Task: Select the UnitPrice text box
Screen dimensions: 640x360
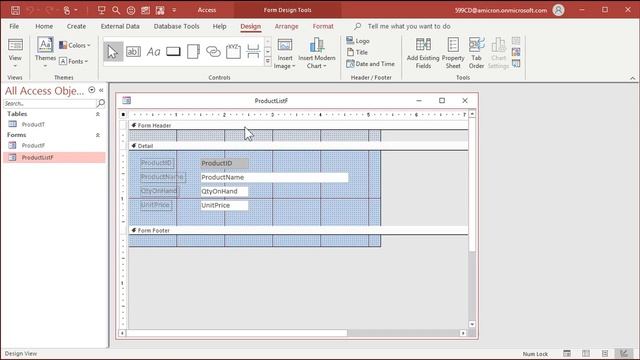Action: (224, 205)
